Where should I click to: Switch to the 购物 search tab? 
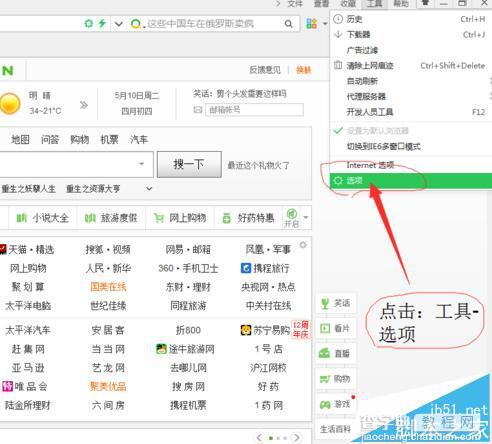[x=80, y=139]
